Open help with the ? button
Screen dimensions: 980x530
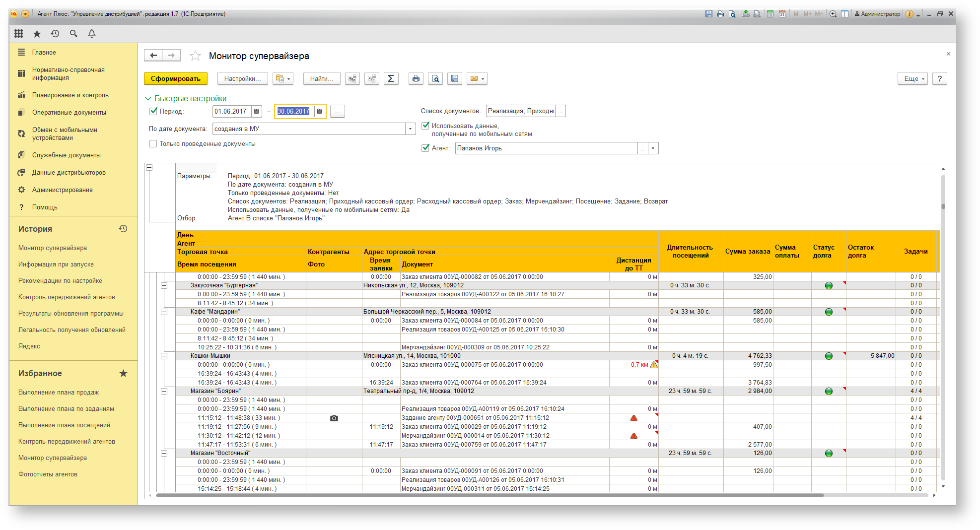pos(939,78)
